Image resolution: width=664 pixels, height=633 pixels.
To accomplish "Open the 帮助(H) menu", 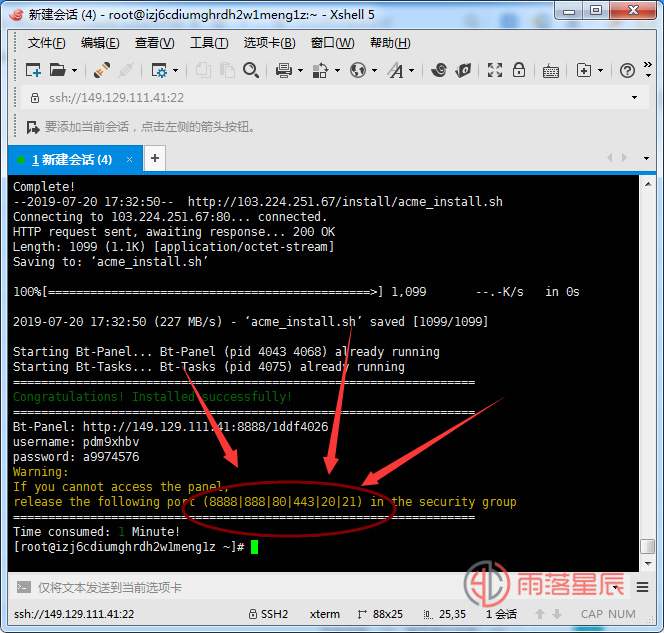I will [x=390, y=43].
